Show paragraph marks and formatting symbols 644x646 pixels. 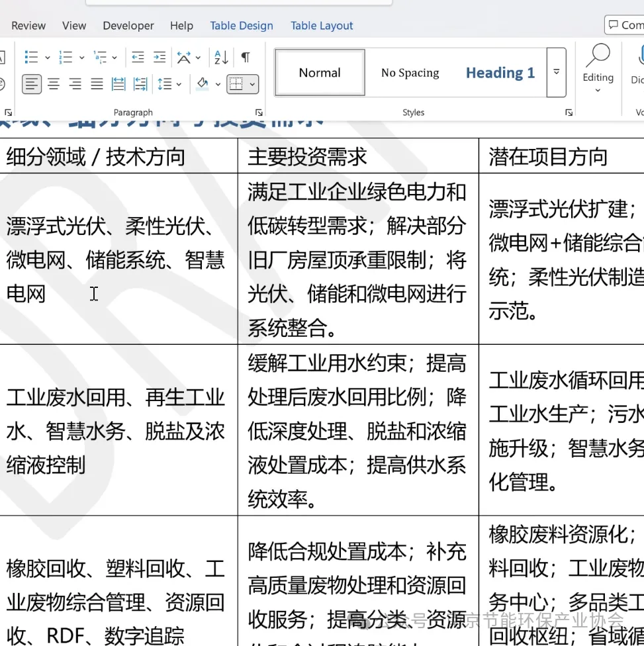coord(245,58)
